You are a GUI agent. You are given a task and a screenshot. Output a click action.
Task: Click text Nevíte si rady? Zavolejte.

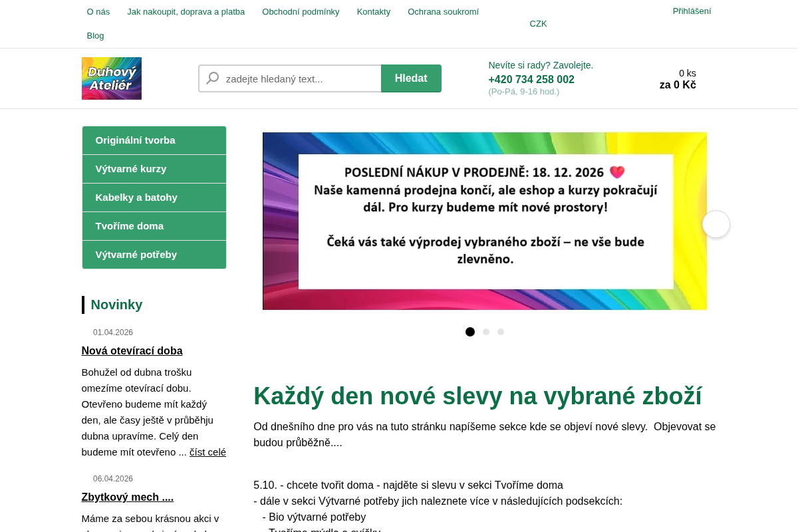pyautogui.click(x=541, y=65)
